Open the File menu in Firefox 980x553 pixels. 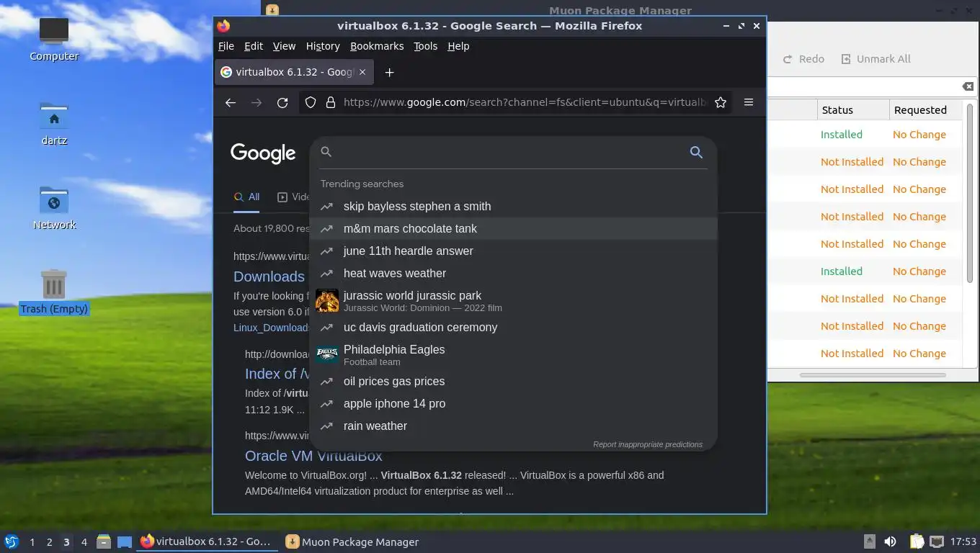[x=226, y=46]
